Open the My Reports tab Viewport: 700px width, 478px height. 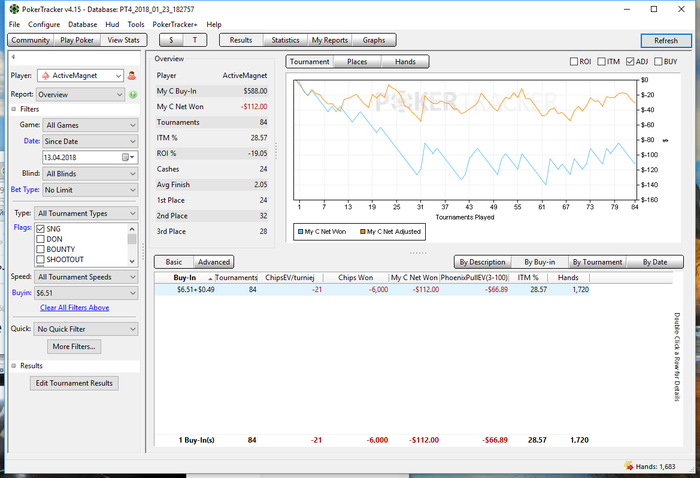[x=329, y=40]
